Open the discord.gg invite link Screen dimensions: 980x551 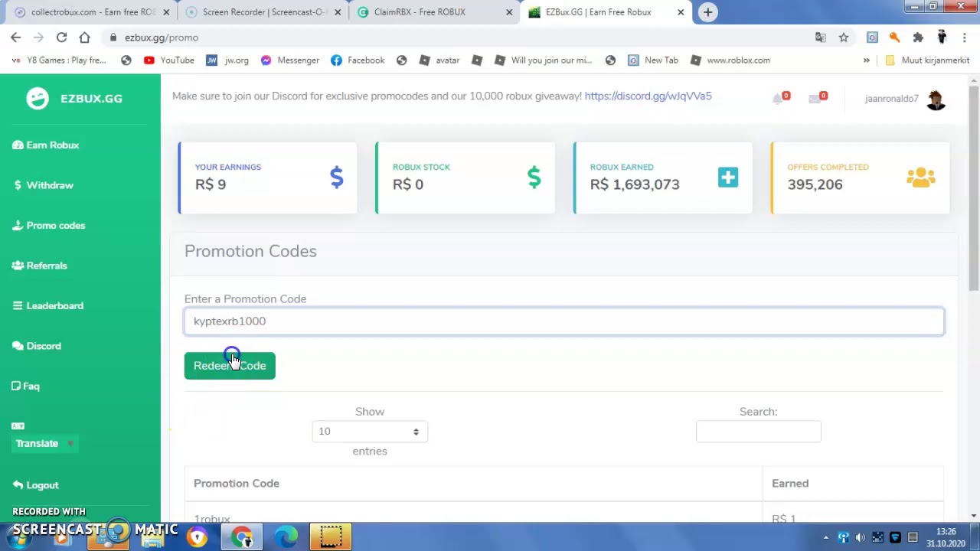point(648,96)
